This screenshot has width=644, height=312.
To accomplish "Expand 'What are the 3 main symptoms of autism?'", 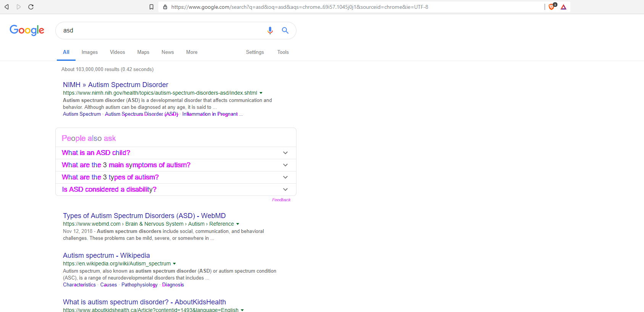I will point(176,165).
